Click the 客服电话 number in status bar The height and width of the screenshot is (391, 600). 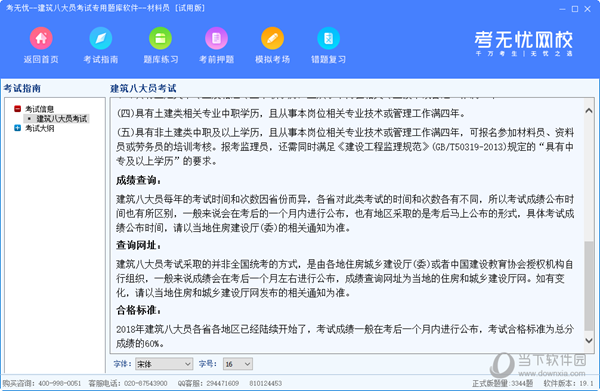pos(145,383)
